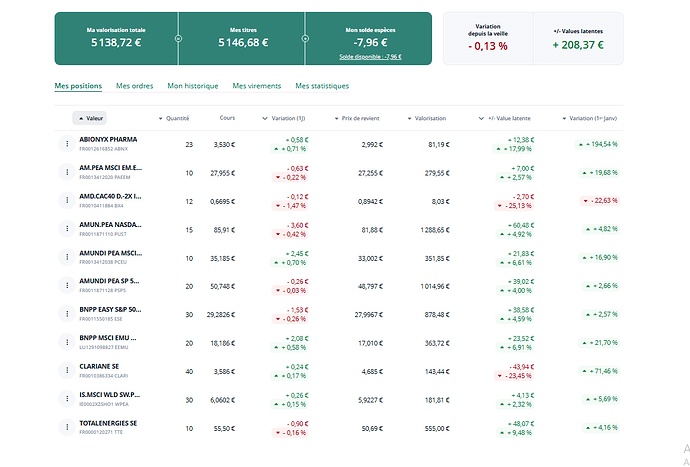Open row options for AMD.CAC40 D.-2X
This screenshot has width=690, height=467.
pyautogui.click(x=67, y=200)
